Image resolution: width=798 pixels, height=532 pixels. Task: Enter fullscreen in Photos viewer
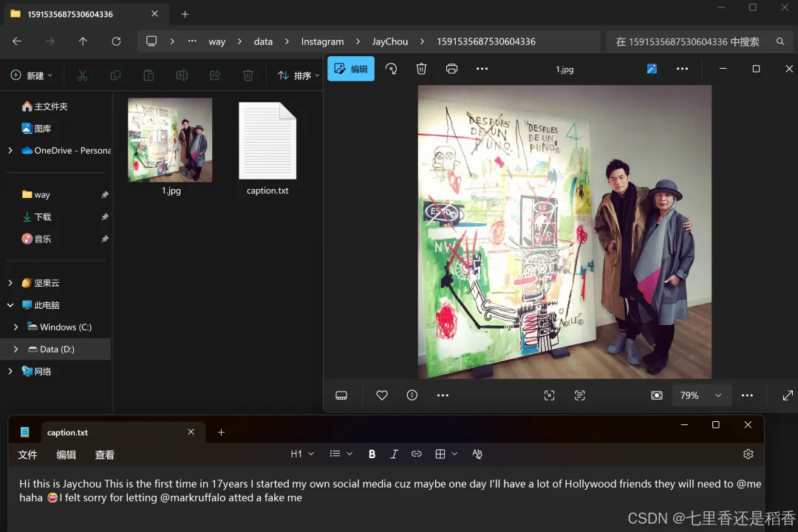point(788,395)
